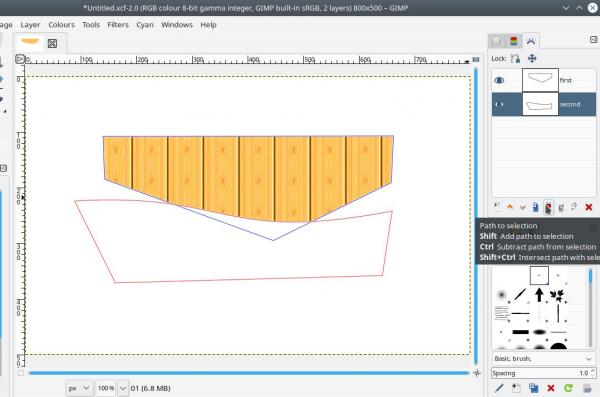Open brush as image icon
This screenshot has height=397, width=600.
pyautogui.click(x=587, y=388)
